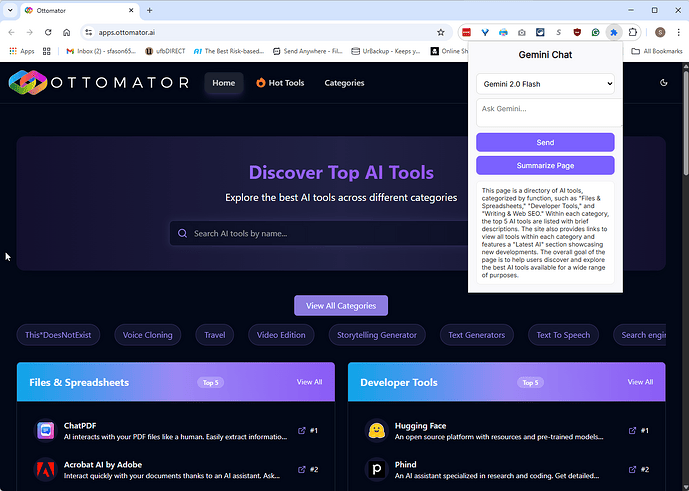
Task: Click the ChatPDF tool icon
Action: tap(46, 430)
